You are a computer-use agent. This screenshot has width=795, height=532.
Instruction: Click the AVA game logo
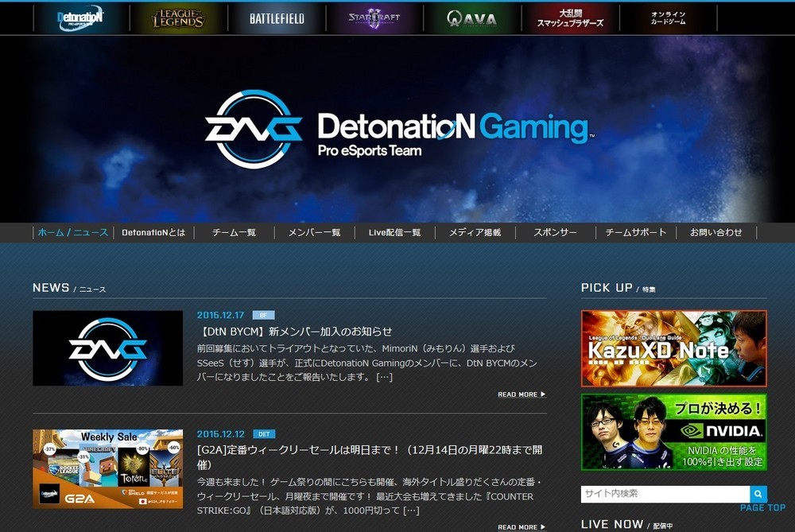pyautogui.click(x=471, y=18)
